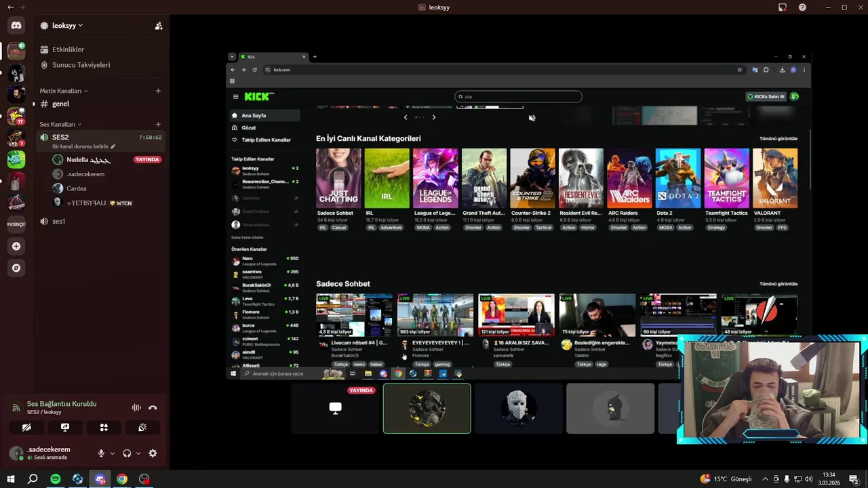868x488 pixels.
Task: Click the Ses Bağlantısı Kuruldu connection status
Action: 62,404
